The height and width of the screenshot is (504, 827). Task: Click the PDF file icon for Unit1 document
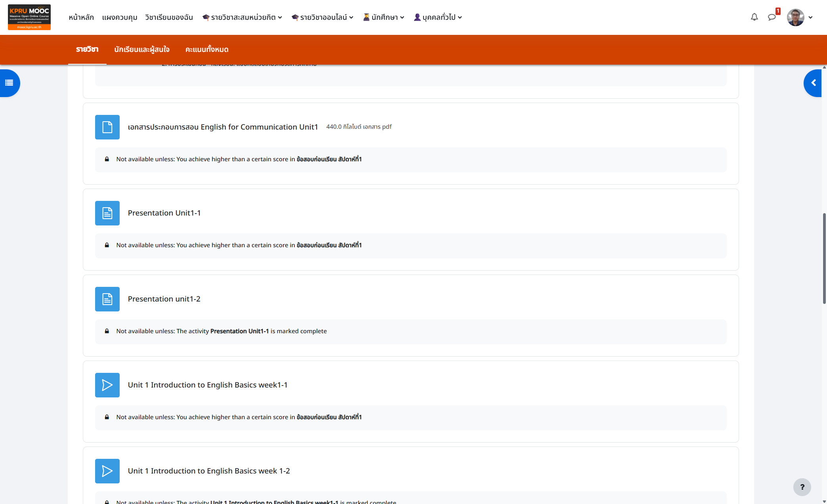tap(107, 127)
